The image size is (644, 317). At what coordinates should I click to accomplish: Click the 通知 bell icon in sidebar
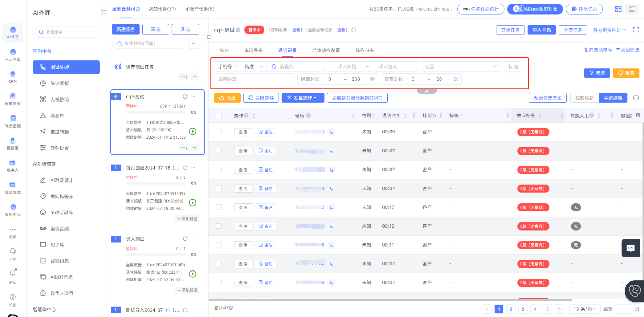[13, 273]
